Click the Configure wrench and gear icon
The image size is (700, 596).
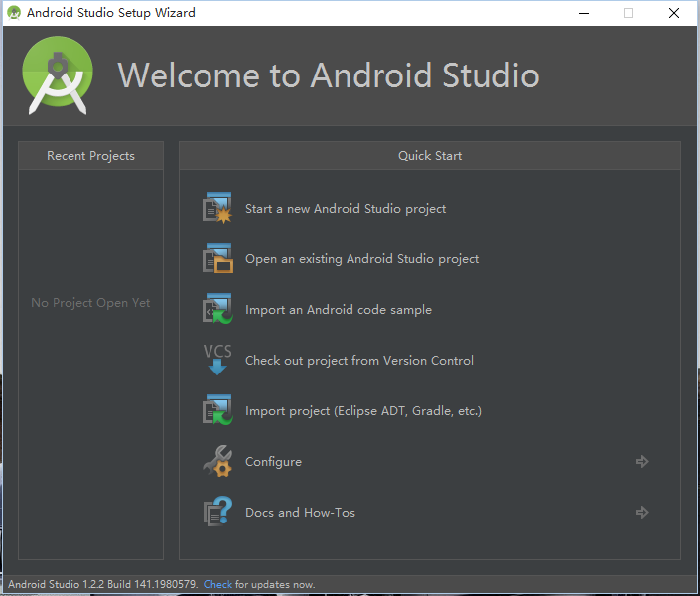click(216, 461)
